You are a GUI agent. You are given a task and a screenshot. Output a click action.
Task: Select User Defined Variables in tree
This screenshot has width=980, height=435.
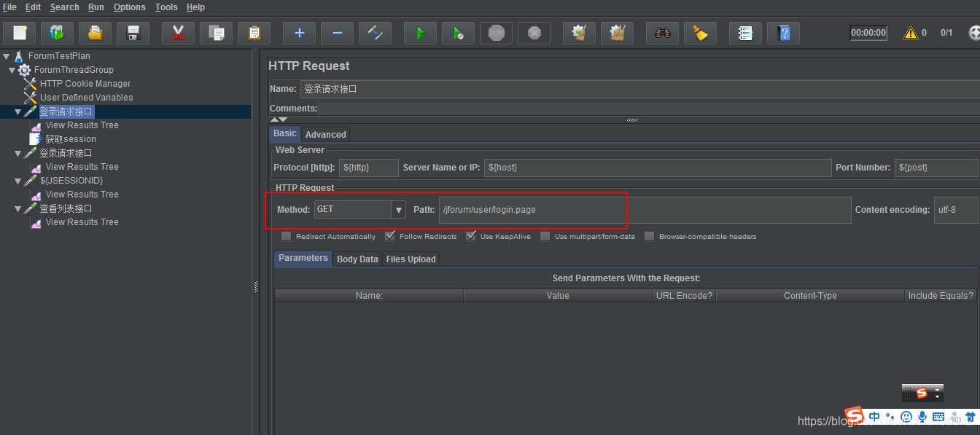86,98
